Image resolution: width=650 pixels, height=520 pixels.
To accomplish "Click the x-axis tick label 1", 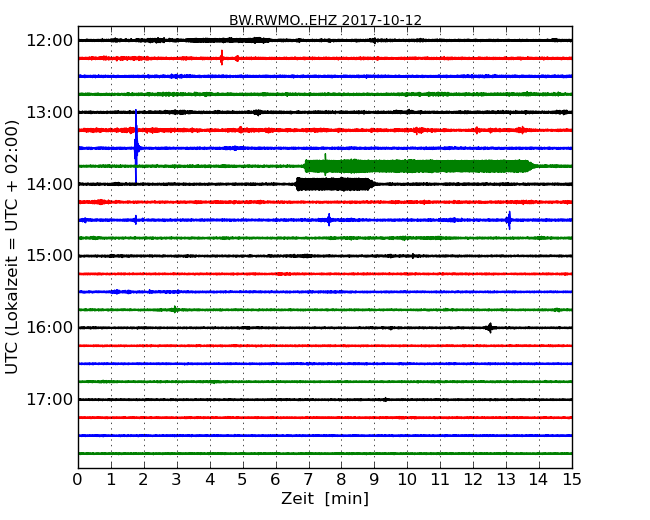I will [111, 480].
